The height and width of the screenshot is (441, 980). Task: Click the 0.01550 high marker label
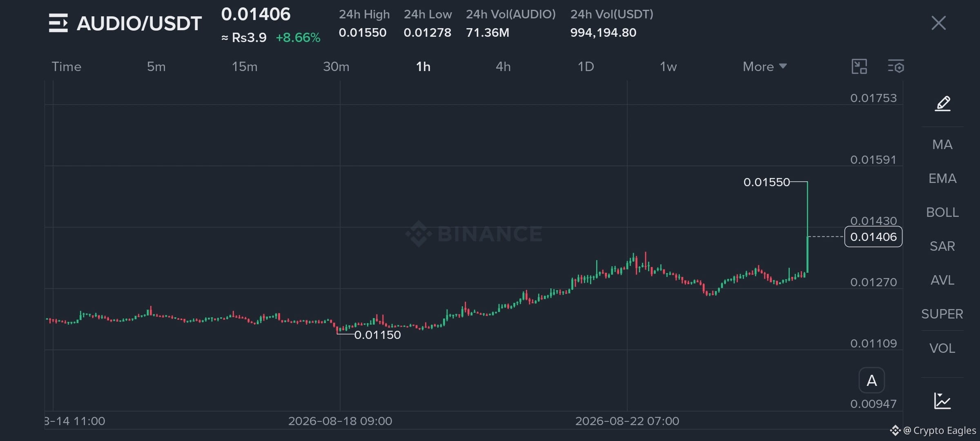[767, 182]
